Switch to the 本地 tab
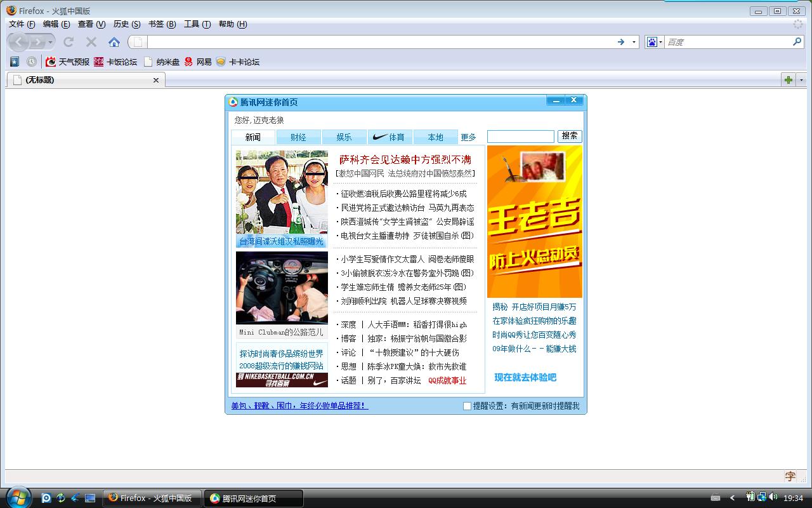The height and width of the screenshot is (508, 812). coord(435,137)
